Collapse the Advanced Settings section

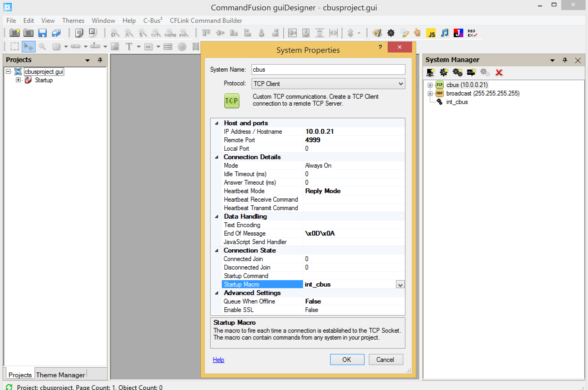pos(217,293)
